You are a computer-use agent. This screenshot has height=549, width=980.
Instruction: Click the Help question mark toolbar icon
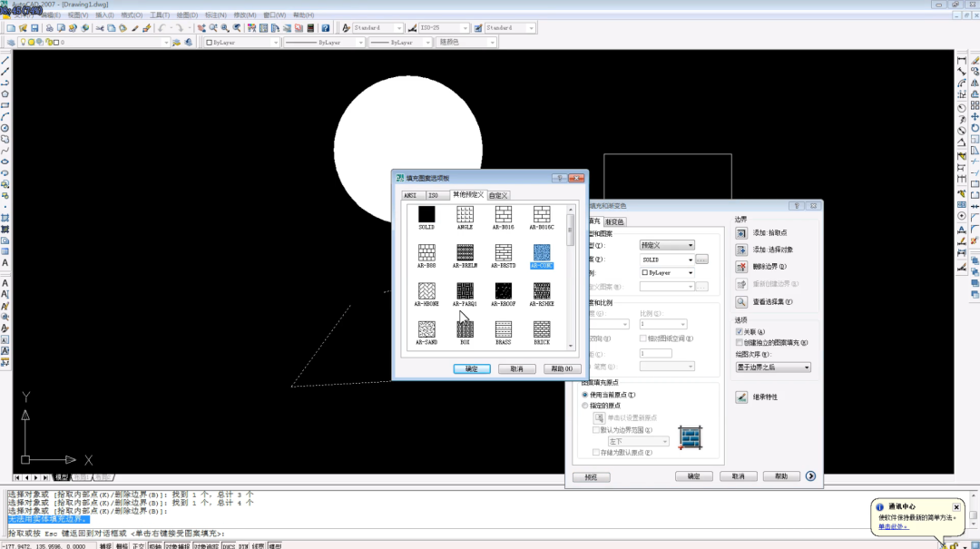[326, 28]
